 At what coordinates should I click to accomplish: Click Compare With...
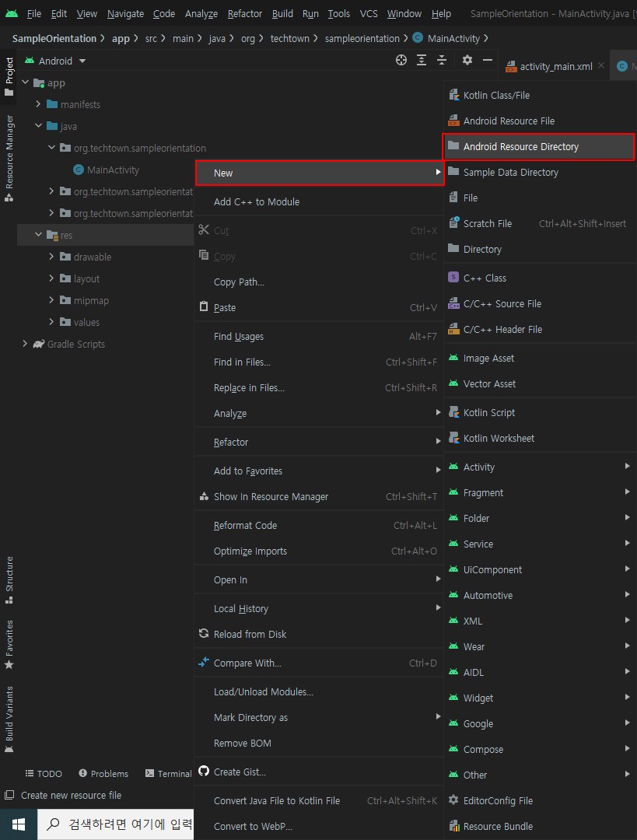point(319,663)
